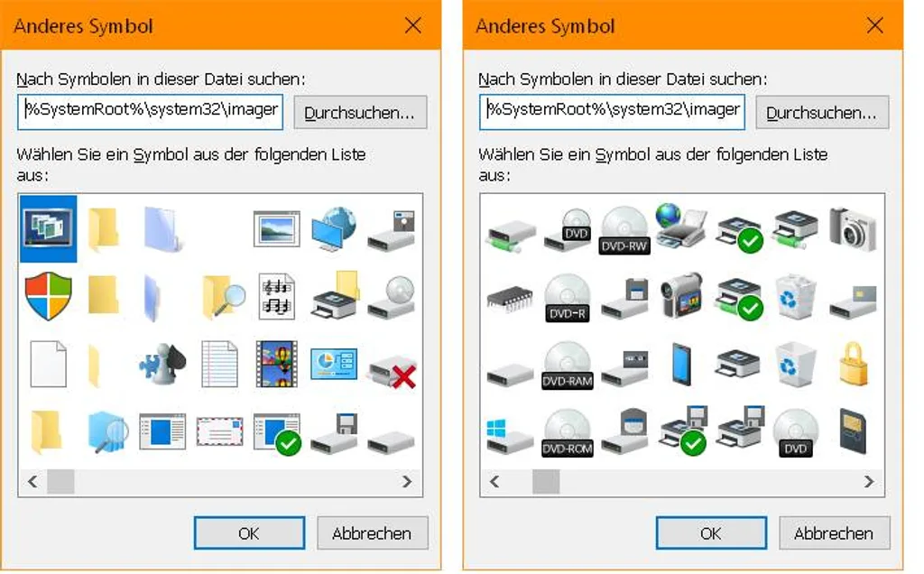Confirm with OK in left dialog
The image size is (924, 574).
click(249, 533)
